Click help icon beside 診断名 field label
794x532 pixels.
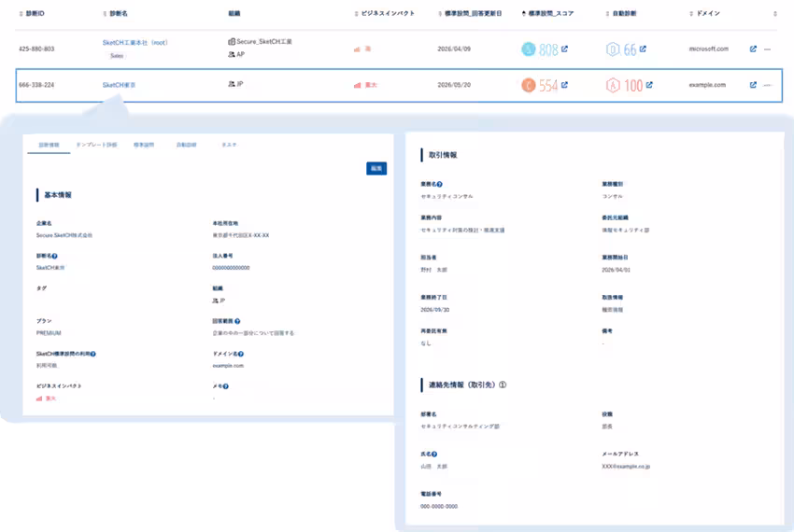click(55, 256)
